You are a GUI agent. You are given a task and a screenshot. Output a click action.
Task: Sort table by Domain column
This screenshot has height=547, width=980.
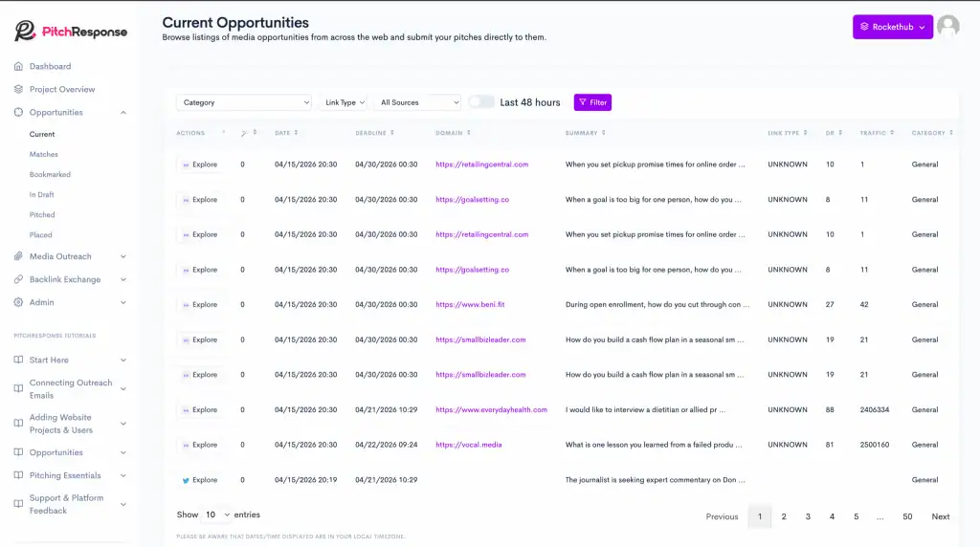tap(453, 132)
